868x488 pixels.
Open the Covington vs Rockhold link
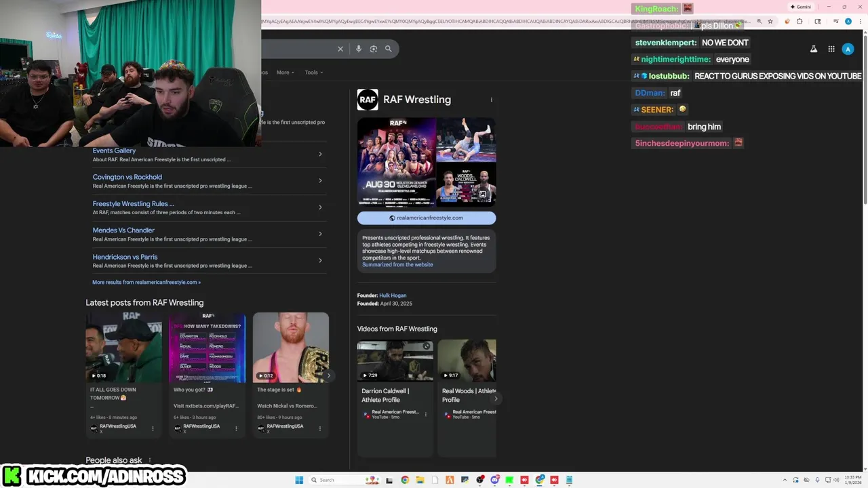pyautogui.click(x=127, y=177)
